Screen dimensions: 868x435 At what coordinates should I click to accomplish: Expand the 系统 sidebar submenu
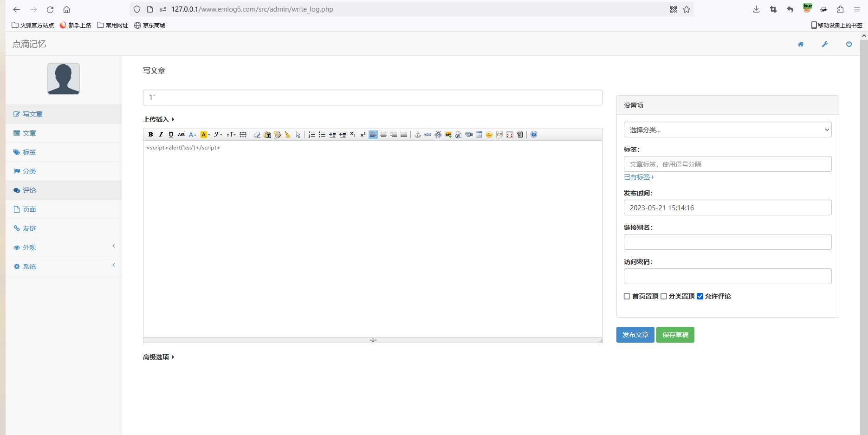pyautogui.click(x=64, y=266)
